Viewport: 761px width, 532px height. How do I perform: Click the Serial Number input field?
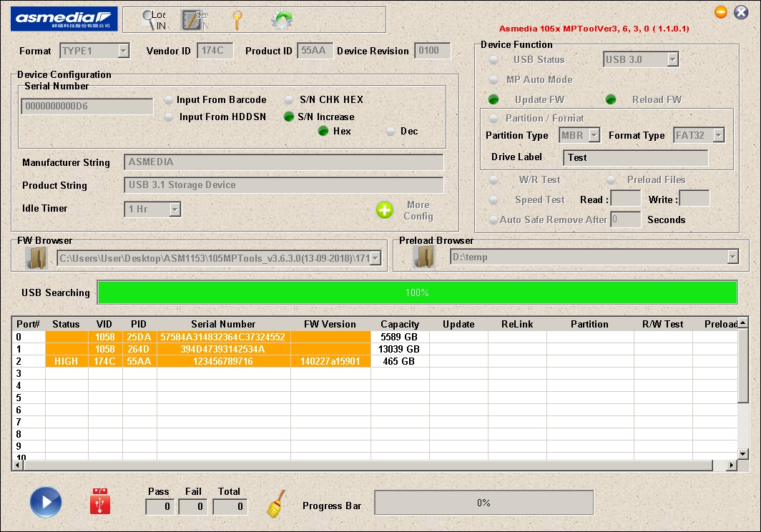pyautogui.click(x=87, y=107)
